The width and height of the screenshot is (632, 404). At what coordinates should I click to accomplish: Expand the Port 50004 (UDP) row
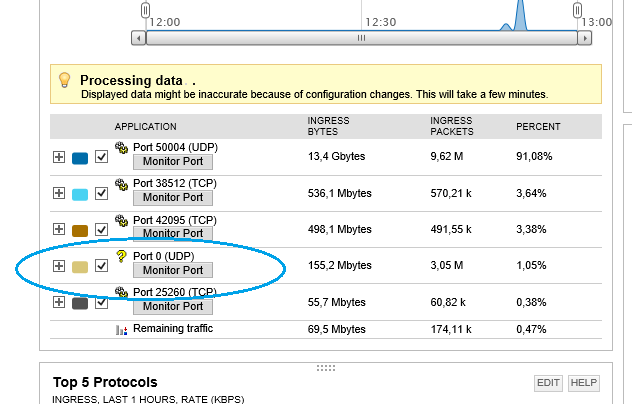pyautogui.click(x=59, y=157)
